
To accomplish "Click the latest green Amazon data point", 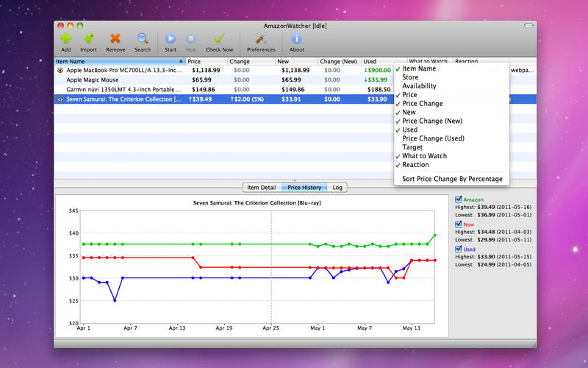I will click(x=435, y=235).
